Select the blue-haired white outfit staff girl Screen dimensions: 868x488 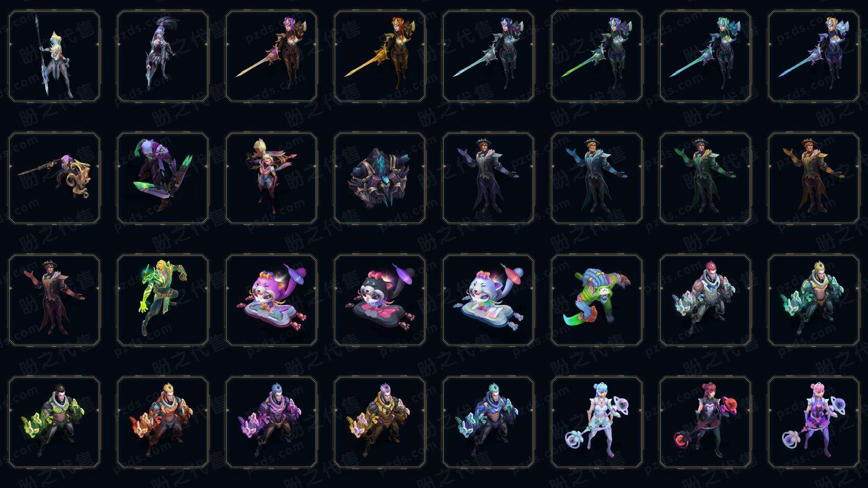click(x=597, y=422)
